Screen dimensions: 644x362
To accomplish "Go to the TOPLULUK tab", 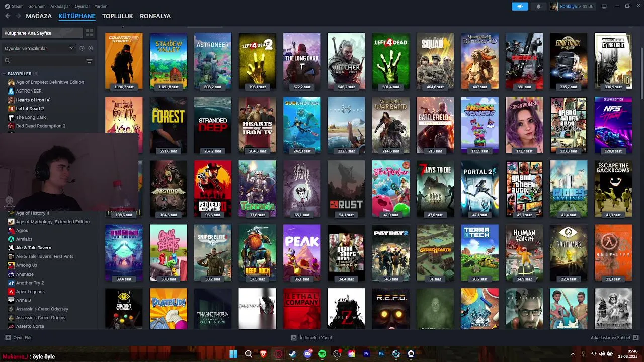I will pos(118,16).
